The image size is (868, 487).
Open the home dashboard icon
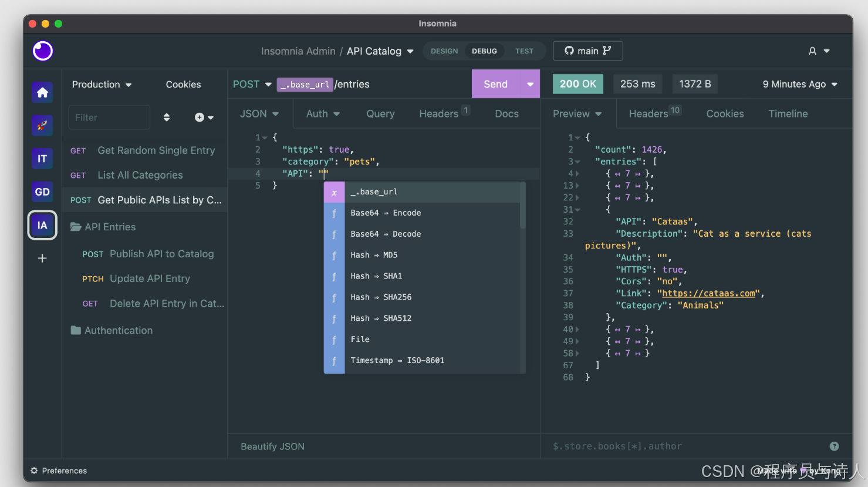tap(42, 92)
